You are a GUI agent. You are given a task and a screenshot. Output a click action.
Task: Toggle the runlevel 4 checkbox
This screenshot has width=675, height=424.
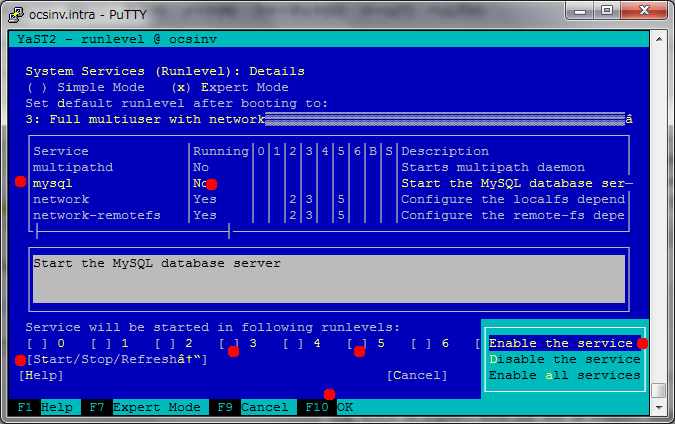(x=302, y=344)
